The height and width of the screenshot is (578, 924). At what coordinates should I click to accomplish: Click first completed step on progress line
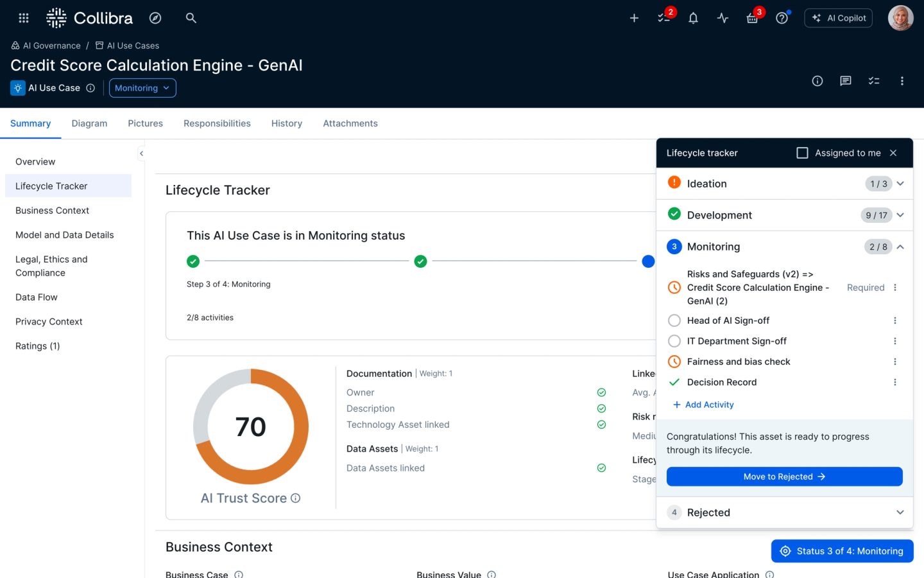193,261
